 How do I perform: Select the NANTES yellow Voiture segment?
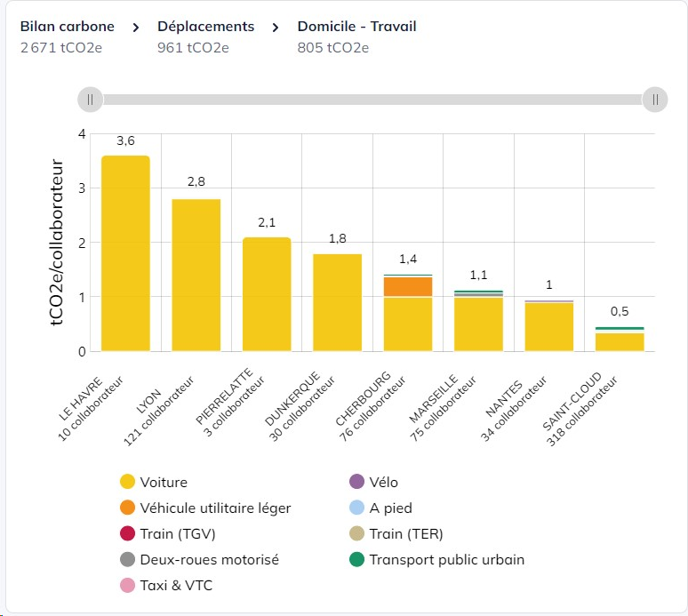point(549,327)
